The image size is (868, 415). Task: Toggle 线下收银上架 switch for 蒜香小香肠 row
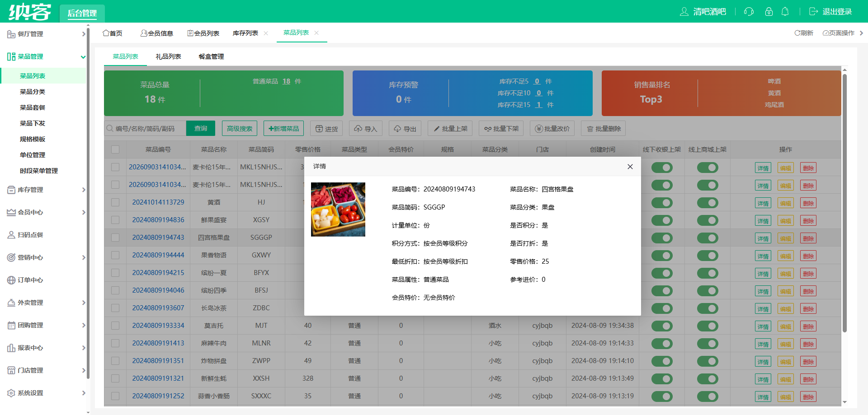662,396
